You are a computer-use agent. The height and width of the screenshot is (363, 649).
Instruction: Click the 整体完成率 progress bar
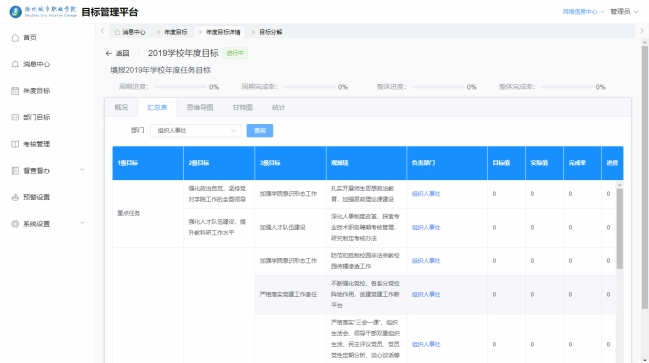[x=567, y=87]
